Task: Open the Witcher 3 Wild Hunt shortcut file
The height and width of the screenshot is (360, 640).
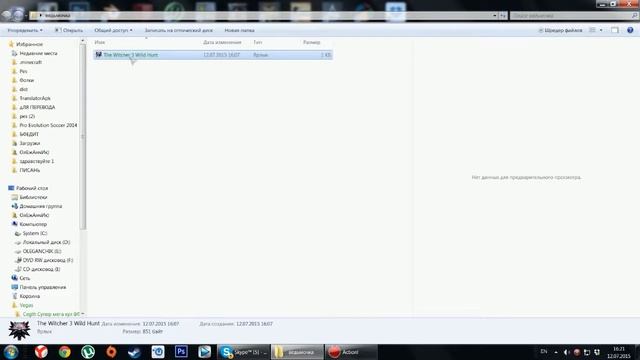Action: [x=213, y=55]
